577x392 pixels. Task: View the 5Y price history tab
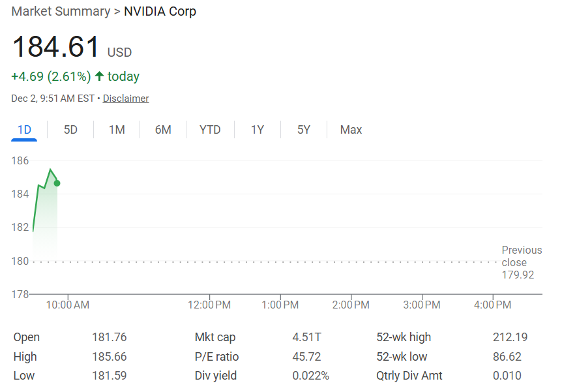coord(304,130)
